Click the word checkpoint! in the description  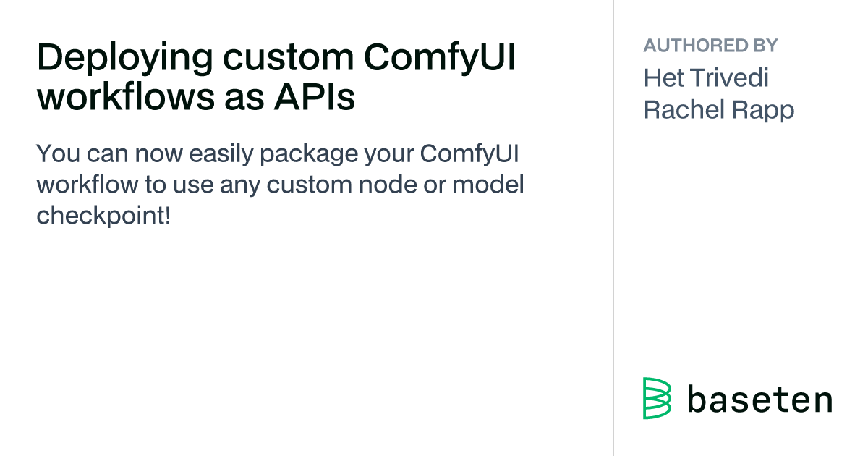[x=103, y=215]
